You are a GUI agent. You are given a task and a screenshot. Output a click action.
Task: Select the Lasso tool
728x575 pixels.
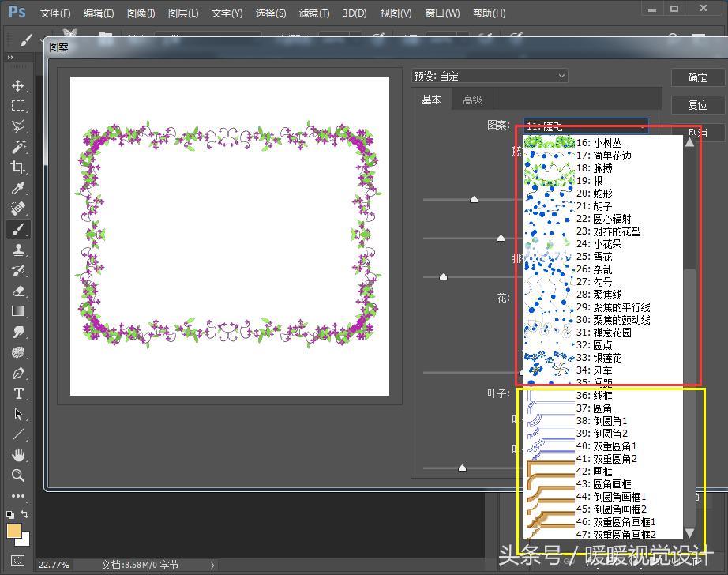[x=18, y=126]
